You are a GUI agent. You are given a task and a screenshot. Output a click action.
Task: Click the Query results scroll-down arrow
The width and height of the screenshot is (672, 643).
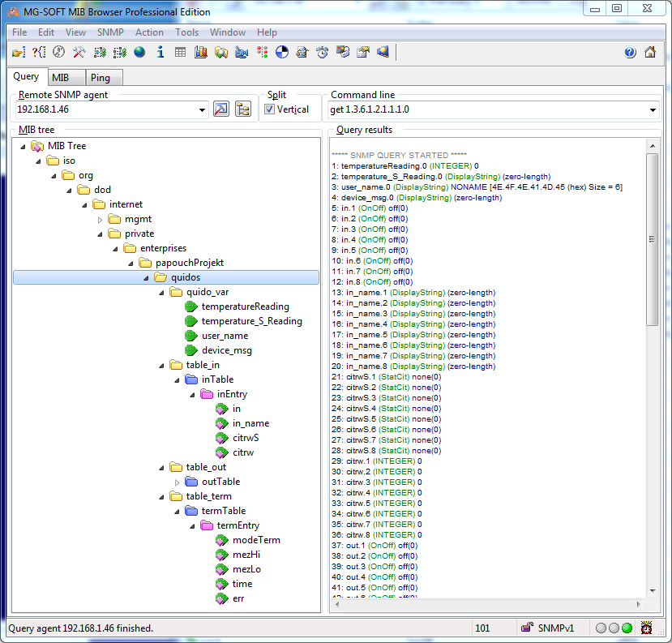[x=653, y=591]
